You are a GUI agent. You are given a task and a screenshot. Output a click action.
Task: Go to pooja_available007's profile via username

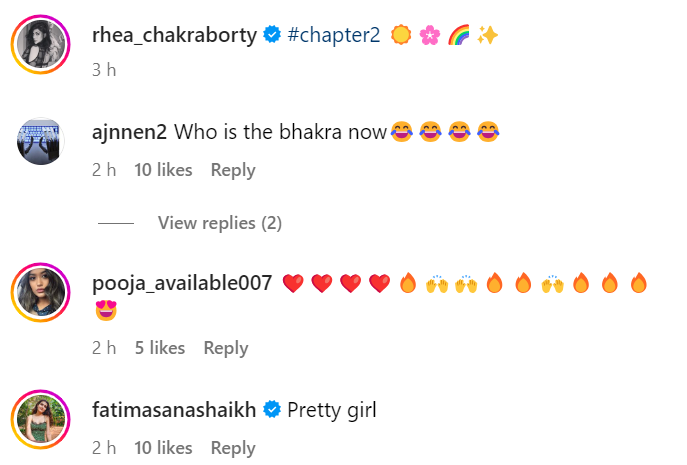tap(181, 283)
